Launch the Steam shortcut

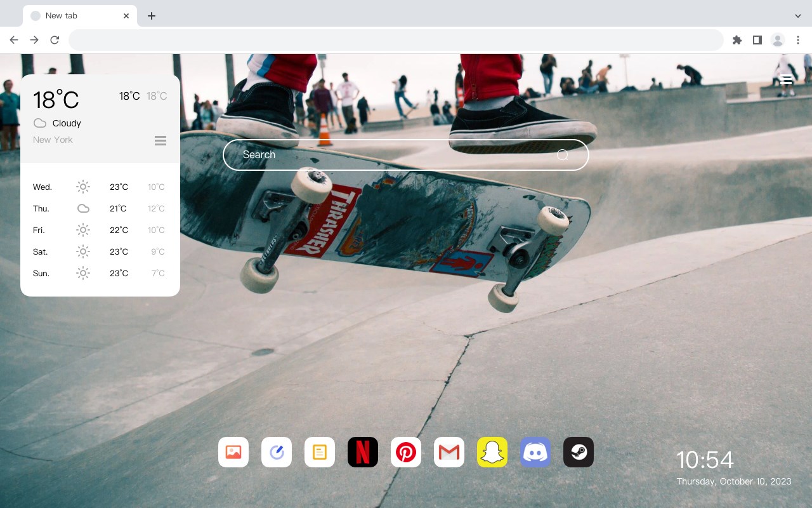(x=579, y=452)
